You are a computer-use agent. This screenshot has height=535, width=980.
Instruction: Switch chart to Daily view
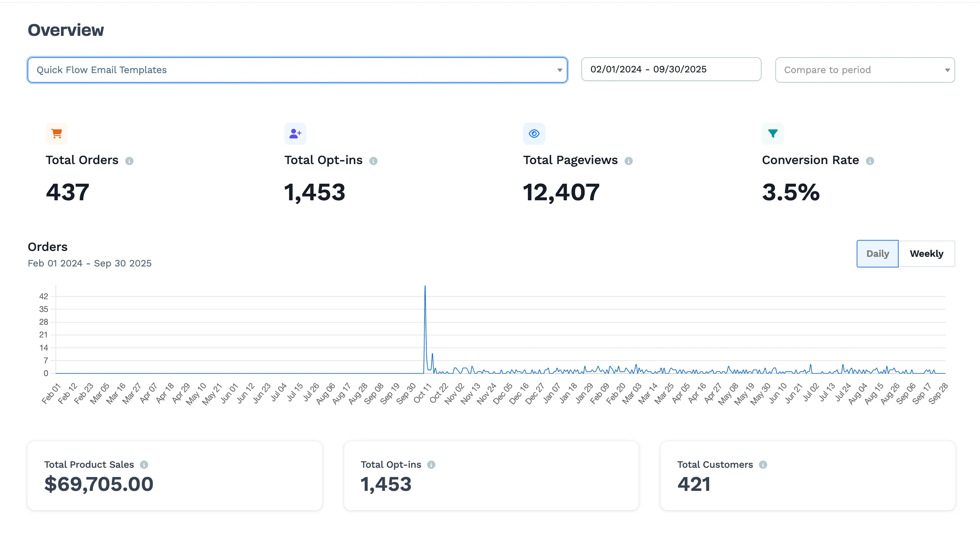tap(877, 253)
